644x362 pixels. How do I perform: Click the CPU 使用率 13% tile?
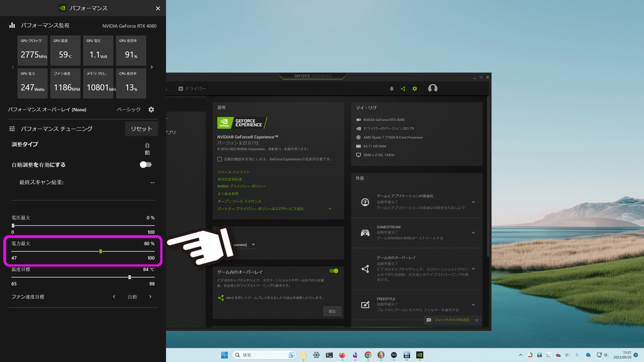pos(132,84)
